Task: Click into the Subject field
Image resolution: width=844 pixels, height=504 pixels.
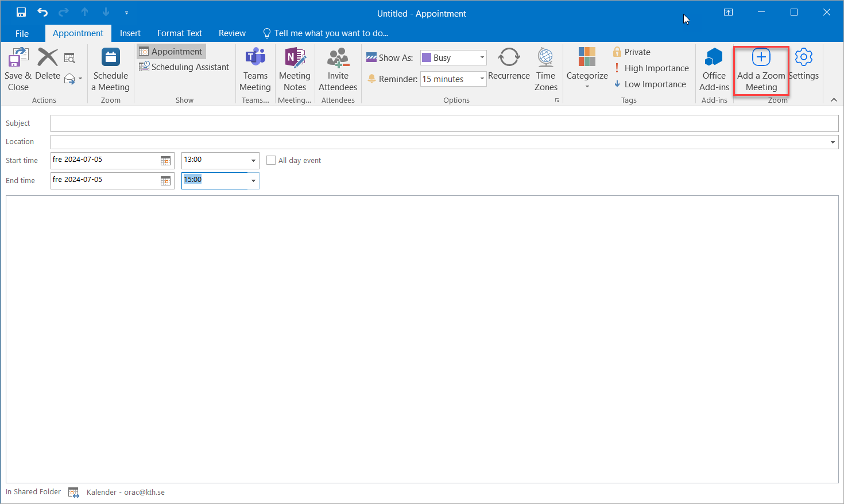Action: pyautogui.click(x=444, y=123)
